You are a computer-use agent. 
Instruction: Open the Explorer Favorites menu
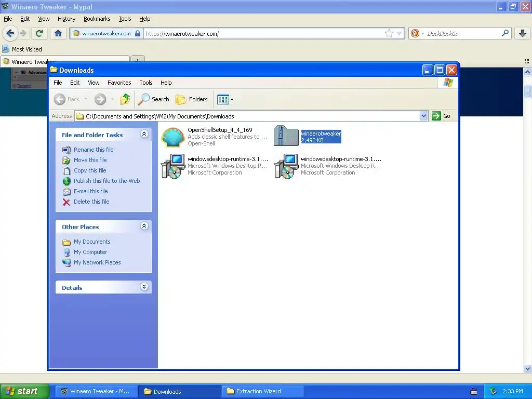click(119, 83)
